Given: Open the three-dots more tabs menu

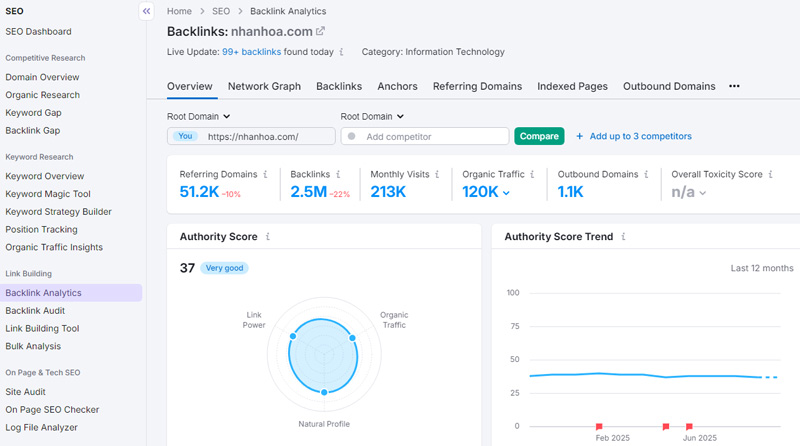Looking at the screenshot, I should [x=734, y=87].
